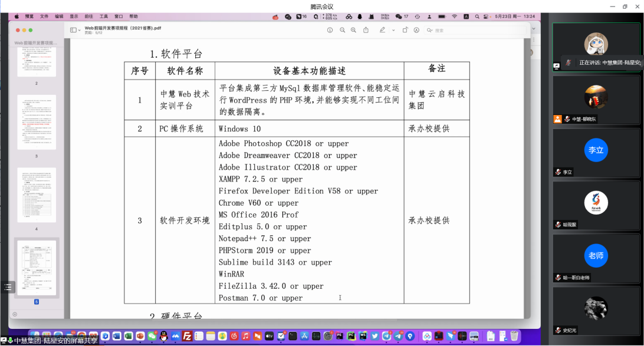The width and height of the screenshot is (644, 346).
Task: Select page 5 thumbnail in sidebar
Action: tap(37, 268)
